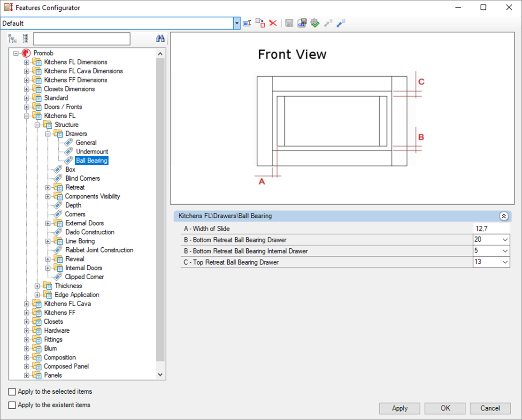Delete configuration with the red X icon

click(x=273, y=23)
